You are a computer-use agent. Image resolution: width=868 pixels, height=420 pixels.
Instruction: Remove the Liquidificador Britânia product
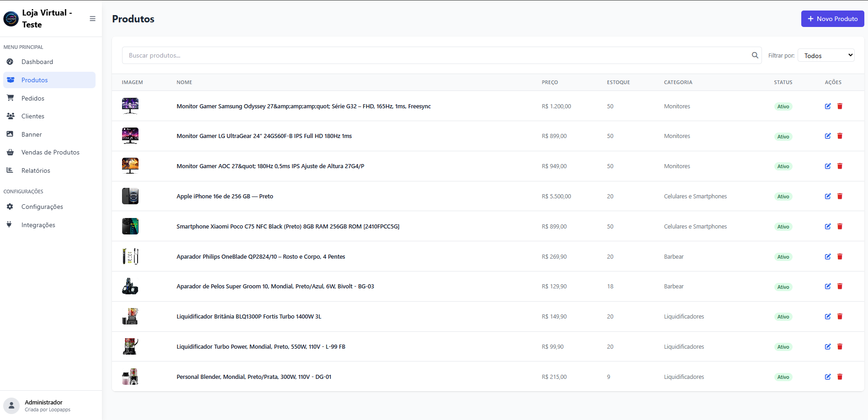point(840,317)
